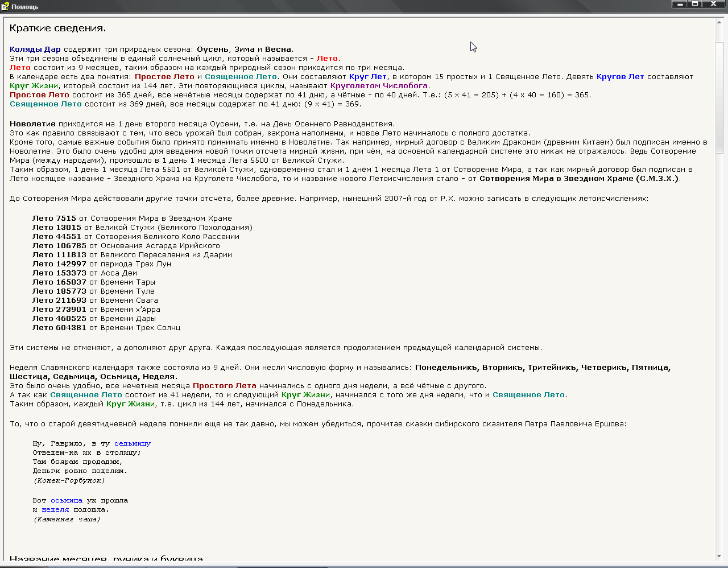The width and height of the screenshot is (728, 568).
Task: Close the Помощь help window
Action: pyautogui.click(x=714, y=4)
